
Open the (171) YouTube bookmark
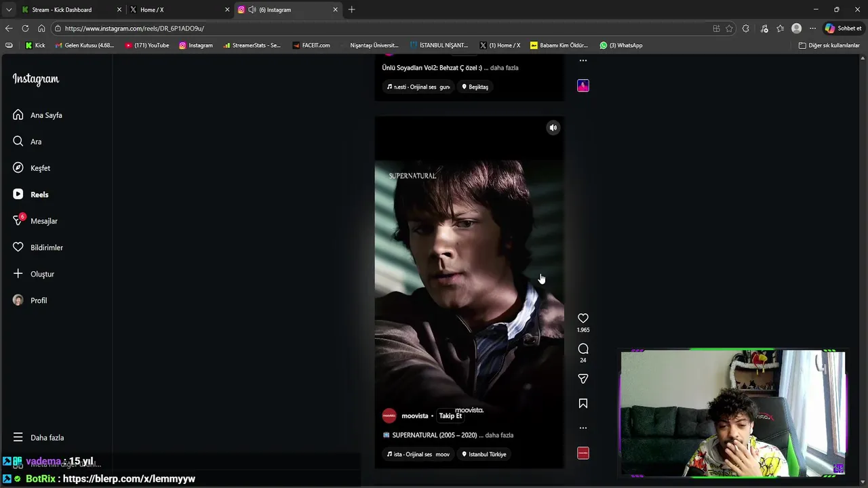point(147,45)
